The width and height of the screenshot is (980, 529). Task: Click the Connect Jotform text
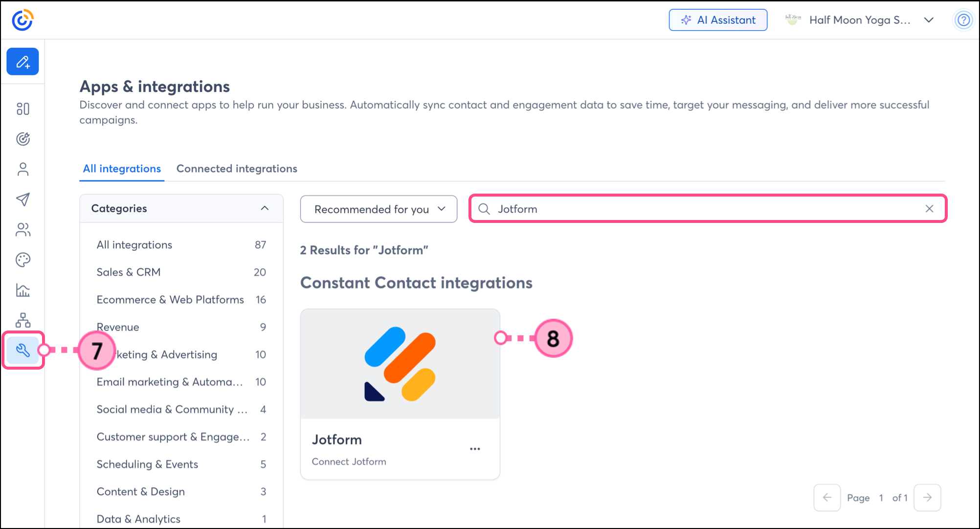(349, 462)
